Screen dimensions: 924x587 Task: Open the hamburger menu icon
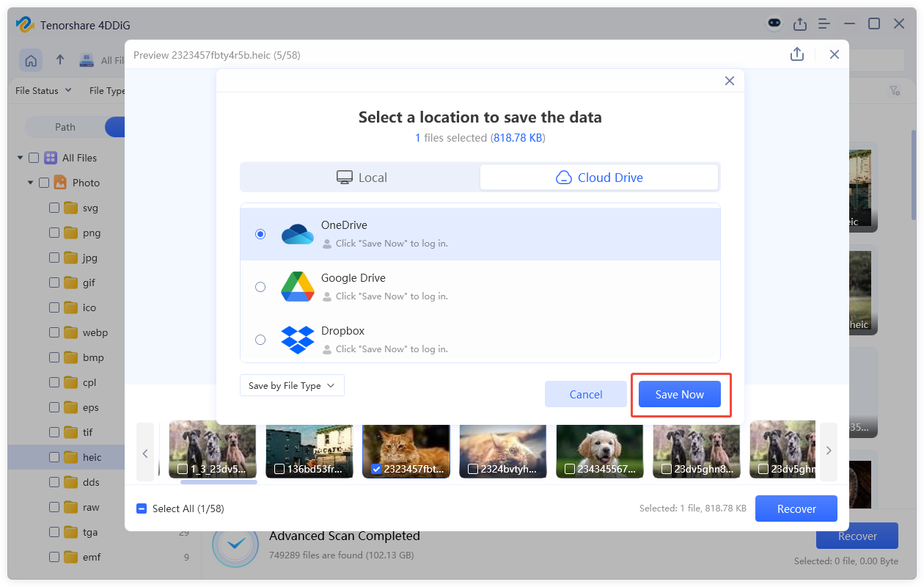(824, 23)
